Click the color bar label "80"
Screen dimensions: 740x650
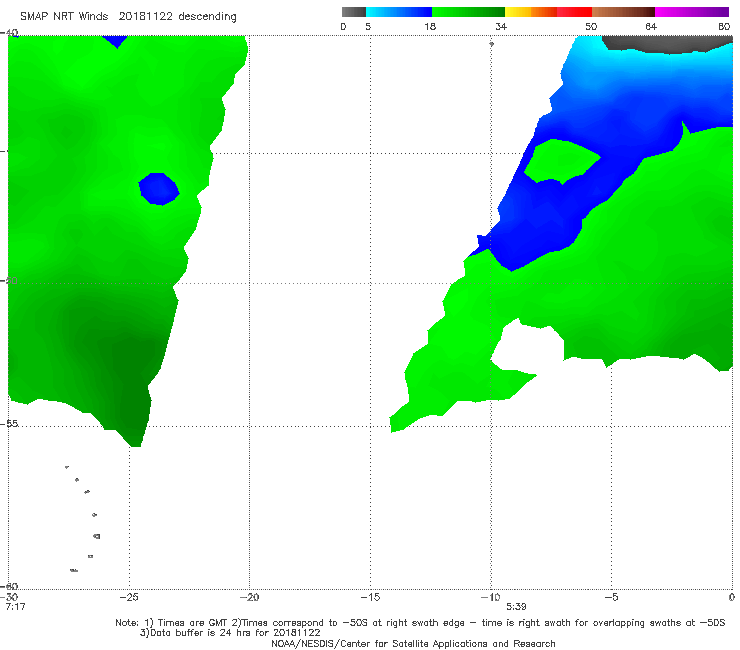[x=724, y=26]
